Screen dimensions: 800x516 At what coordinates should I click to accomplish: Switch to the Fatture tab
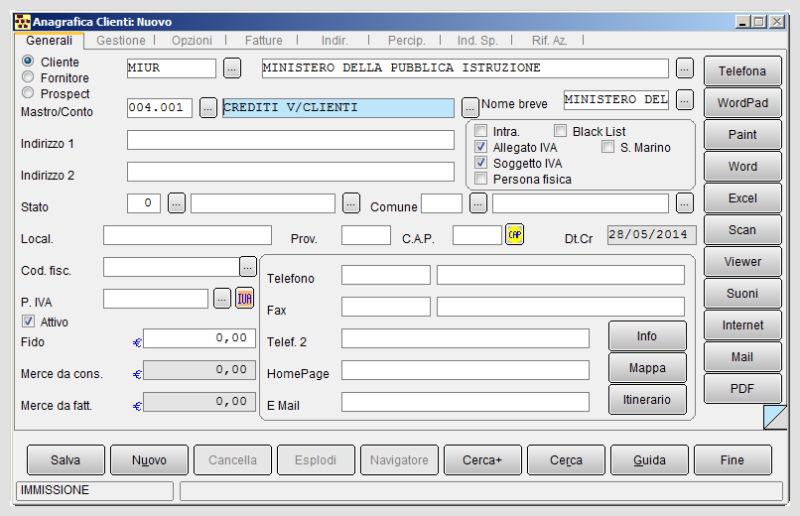(x=263, y=40)
